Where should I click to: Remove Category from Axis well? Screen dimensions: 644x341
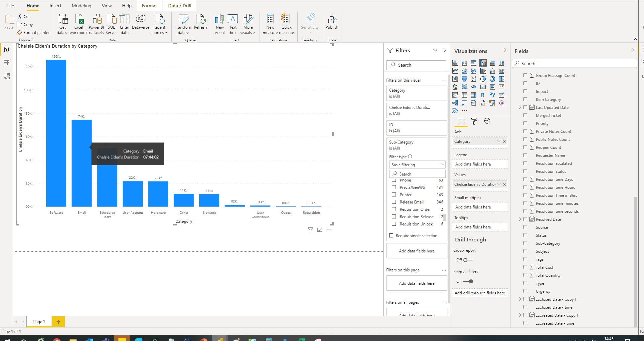504,142
